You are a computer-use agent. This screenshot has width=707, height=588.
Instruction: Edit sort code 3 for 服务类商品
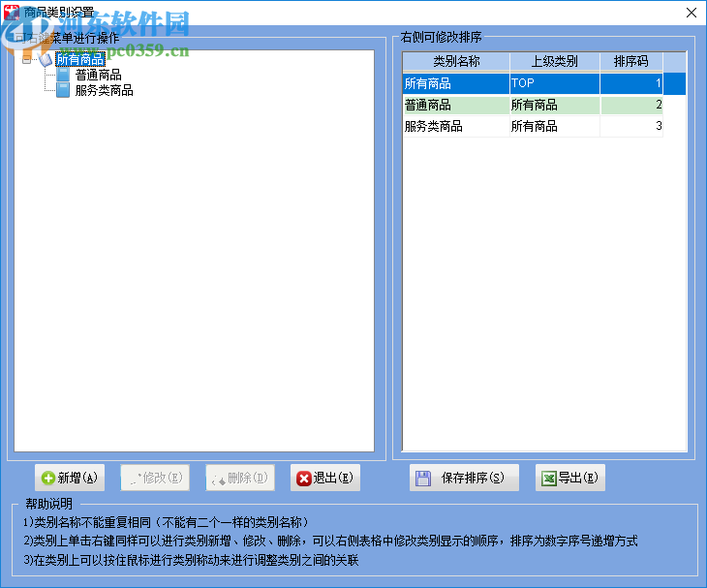point(631,126)
